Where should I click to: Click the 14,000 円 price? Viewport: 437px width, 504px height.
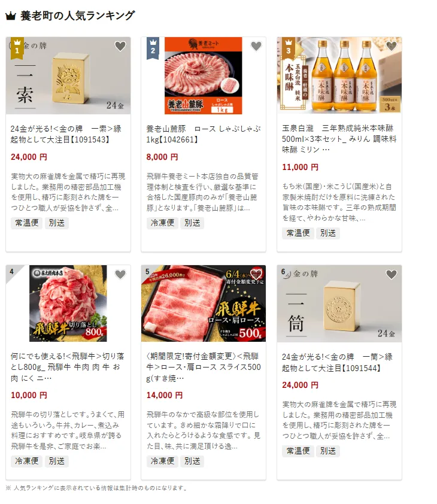[x=165, y=395]
